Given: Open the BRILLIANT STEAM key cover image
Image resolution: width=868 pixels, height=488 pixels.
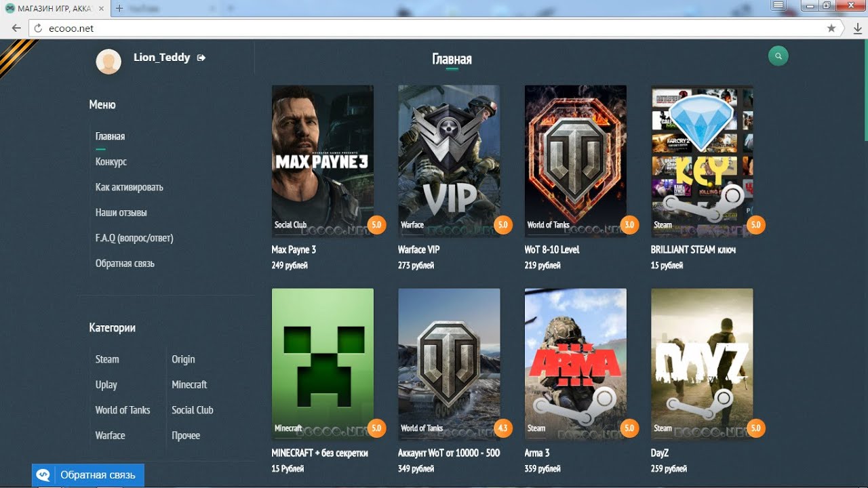Looking at the screenshot, I should tap(702, 161).
